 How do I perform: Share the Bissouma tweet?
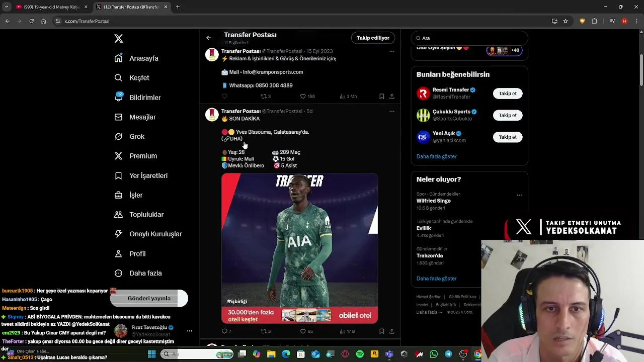tap(392, 331)
